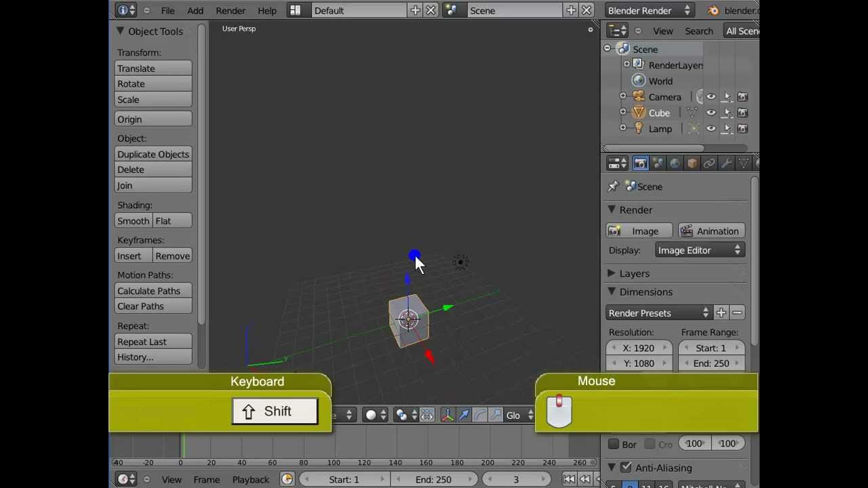868x488 pixels.
Task: Enable the translate manipulator arrow icon
Action: tap(464, 415)
